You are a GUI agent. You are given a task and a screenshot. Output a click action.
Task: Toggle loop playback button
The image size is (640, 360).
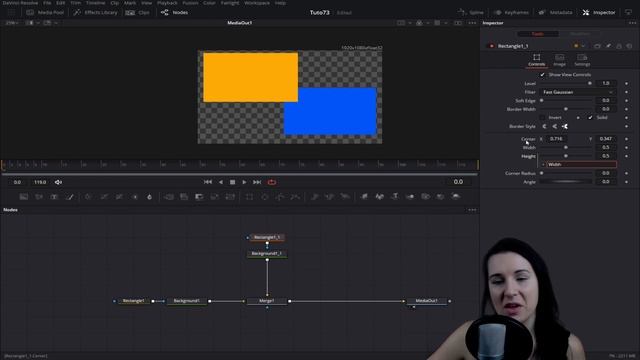click(x=272, y=182)
